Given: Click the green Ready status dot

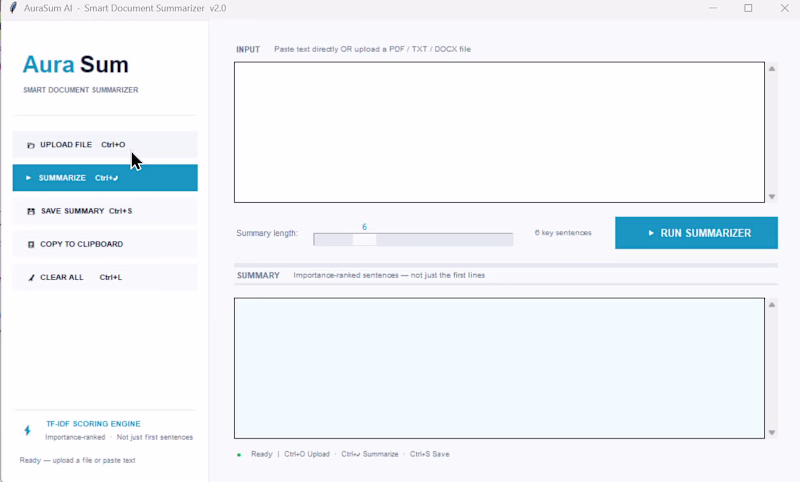Looking at the screenshot, I should tap(239, 454).
